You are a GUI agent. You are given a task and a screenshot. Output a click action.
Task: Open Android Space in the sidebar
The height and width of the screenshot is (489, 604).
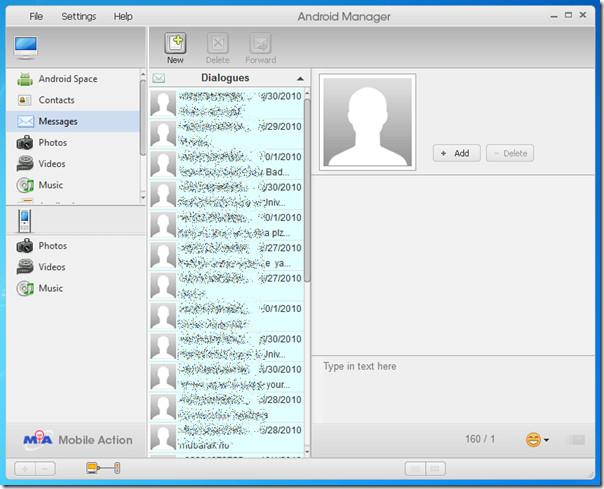(x=73, y=79)
